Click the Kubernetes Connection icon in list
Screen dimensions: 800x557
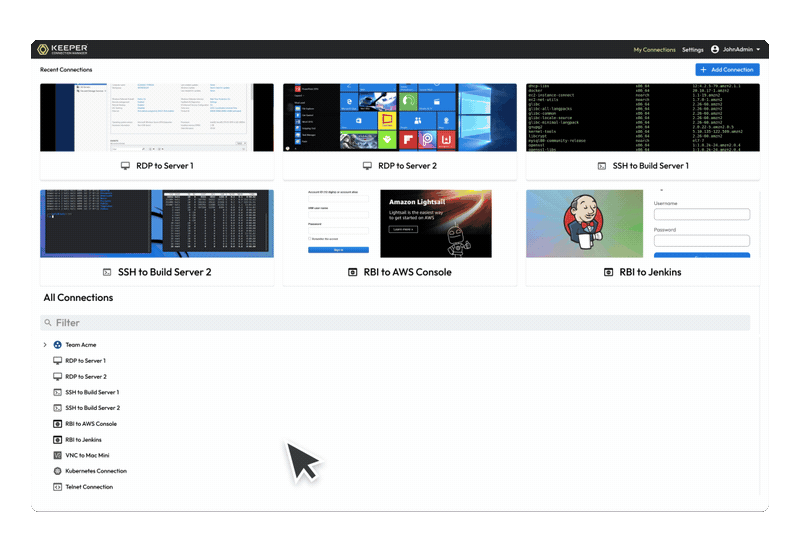pyautogui.click(x=58, y=471)
